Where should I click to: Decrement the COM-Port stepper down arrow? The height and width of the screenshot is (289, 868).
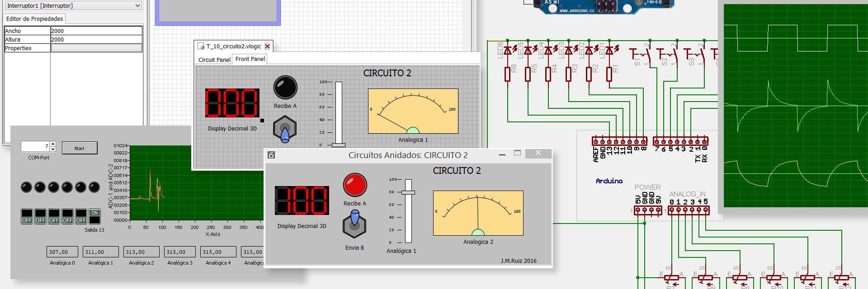tap(53, 149)
